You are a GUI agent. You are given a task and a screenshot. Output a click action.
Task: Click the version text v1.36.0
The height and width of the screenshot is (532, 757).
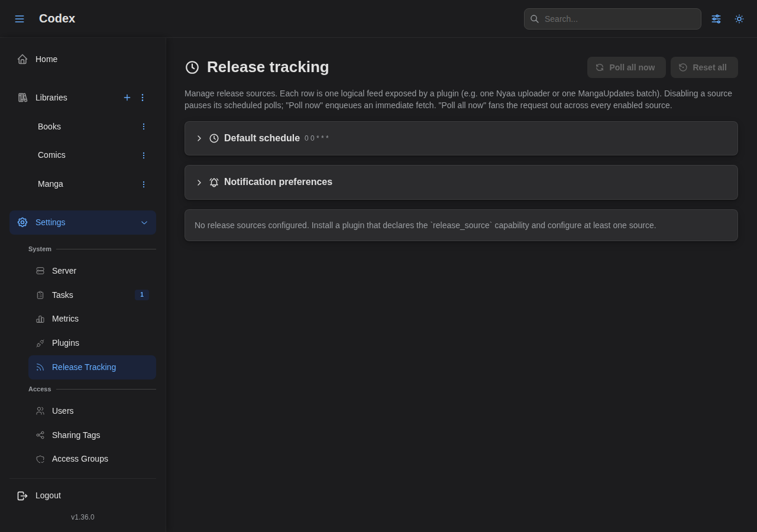point(83,517)
